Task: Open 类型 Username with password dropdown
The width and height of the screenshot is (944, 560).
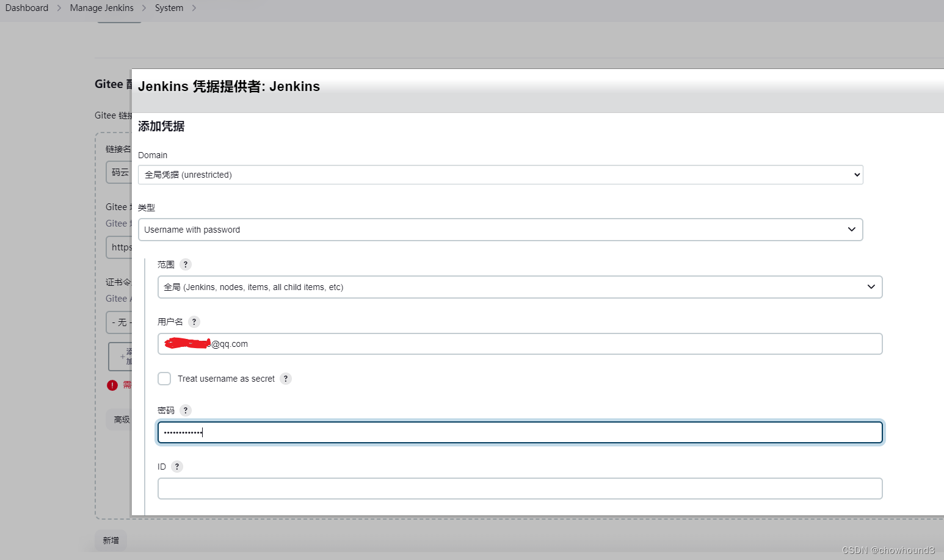Action: pos(500,230)
